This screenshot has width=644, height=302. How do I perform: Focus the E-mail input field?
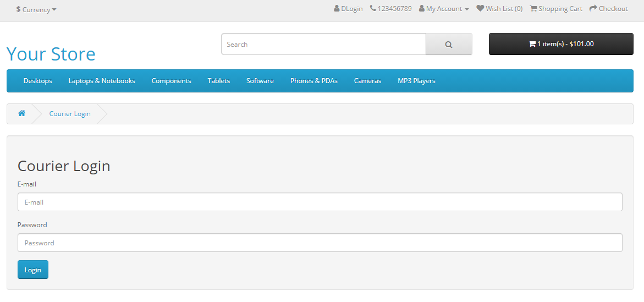tap(320, 202)
